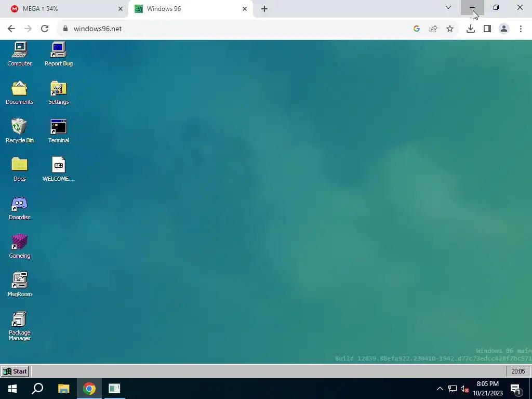
Task: View site information lock icon
Action: tap(65, 29)
